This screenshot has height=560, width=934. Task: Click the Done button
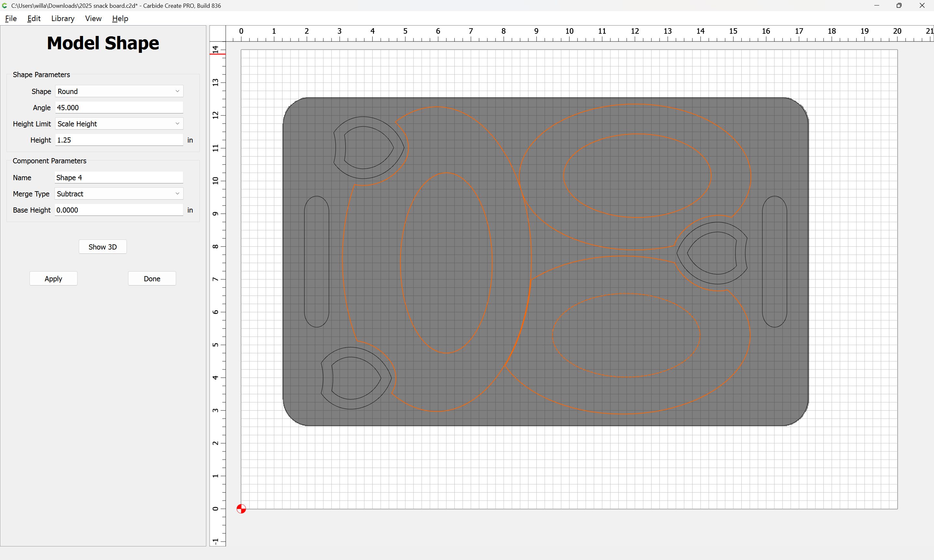[152, 278]
